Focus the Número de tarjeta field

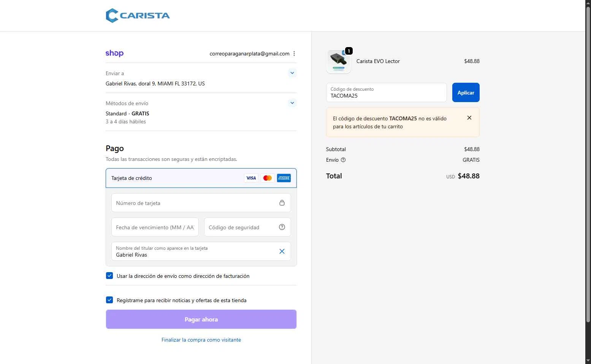point(201,203)
